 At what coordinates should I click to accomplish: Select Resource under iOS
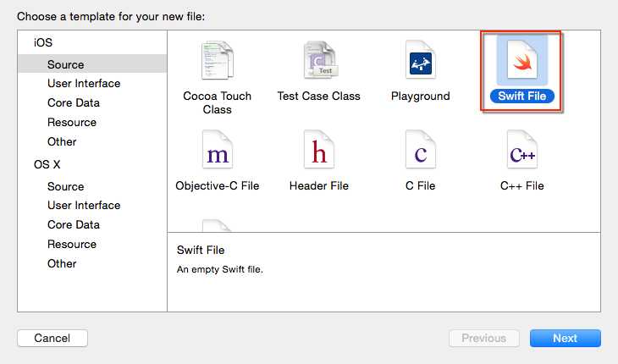72,122
